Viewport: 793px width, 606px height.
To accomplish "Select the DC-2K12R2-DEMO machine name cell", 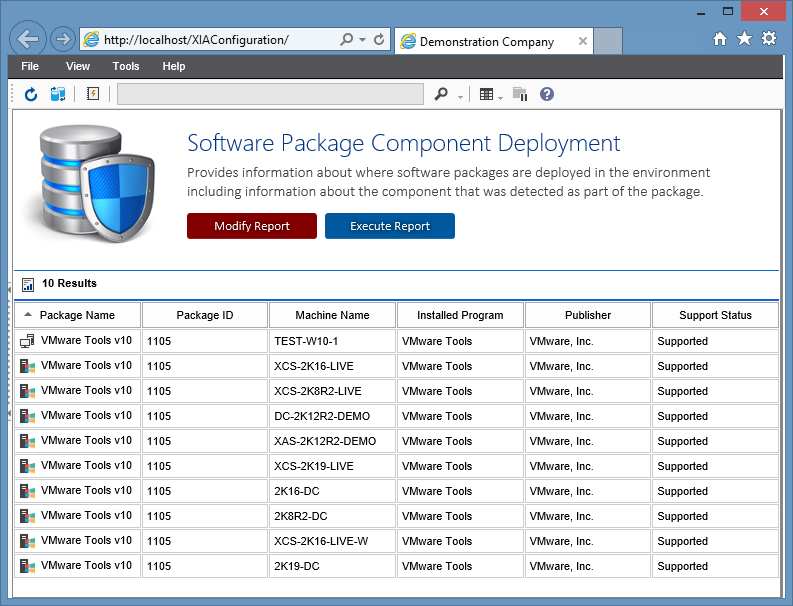I will click(x=332, y=416).
